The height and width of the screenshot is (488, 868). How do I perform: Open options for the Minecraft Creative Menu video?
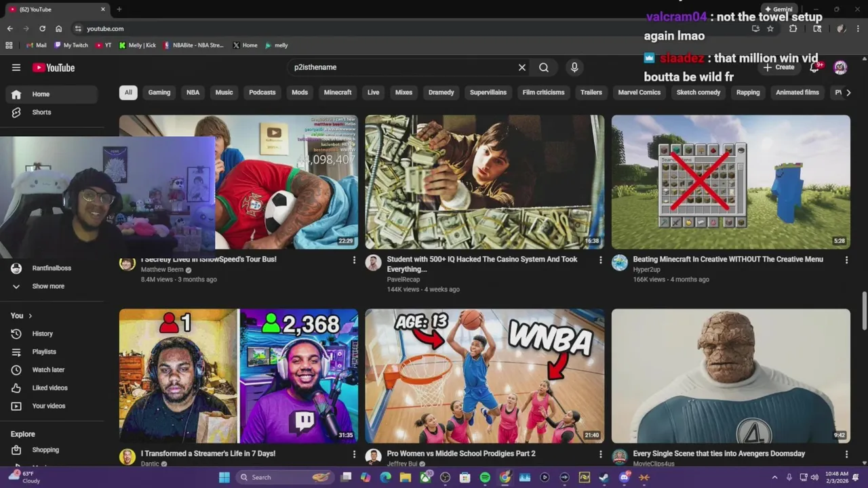click(x=846, y=260)
